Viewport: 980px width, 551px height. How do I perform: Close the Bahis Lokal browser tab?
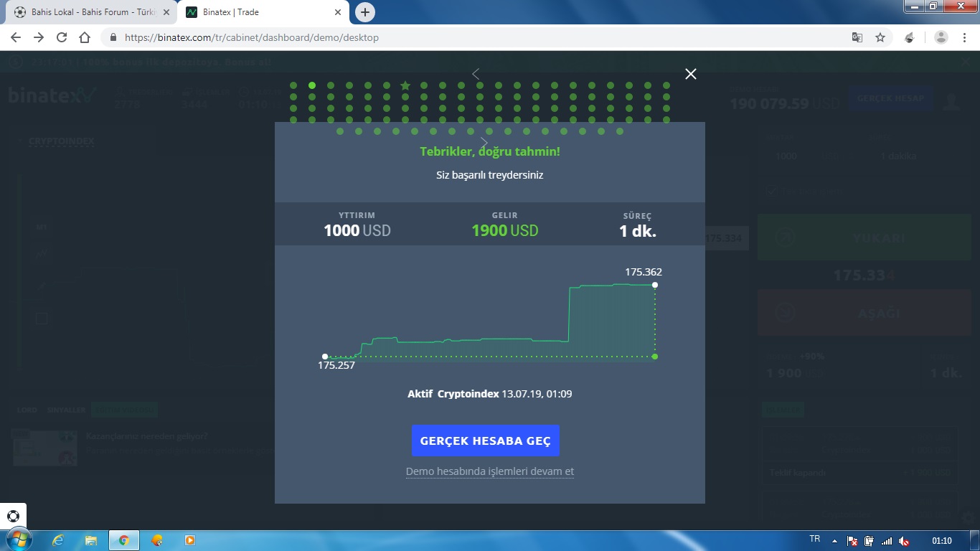166,12
